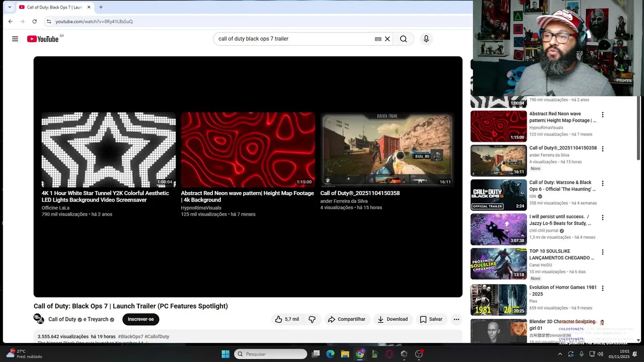Go back with the browser back arrow
644x362 pixels.
11,21
